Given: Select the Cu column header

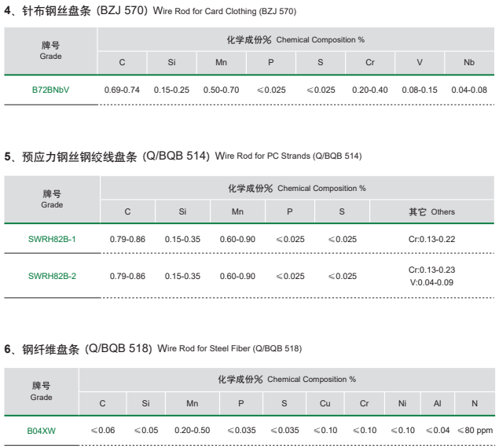Looking at the screenshot, I should 325,403.
